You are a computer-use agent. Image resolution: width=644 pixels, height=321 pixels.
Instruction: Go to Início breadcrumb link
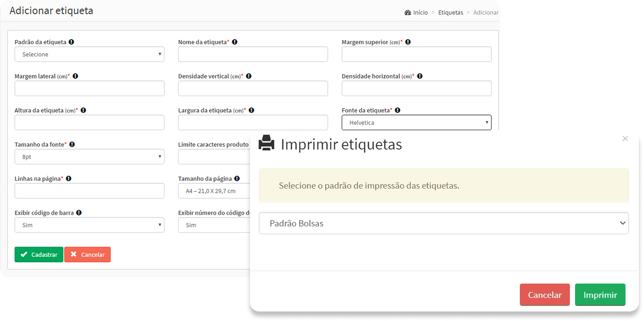point(420,13)
